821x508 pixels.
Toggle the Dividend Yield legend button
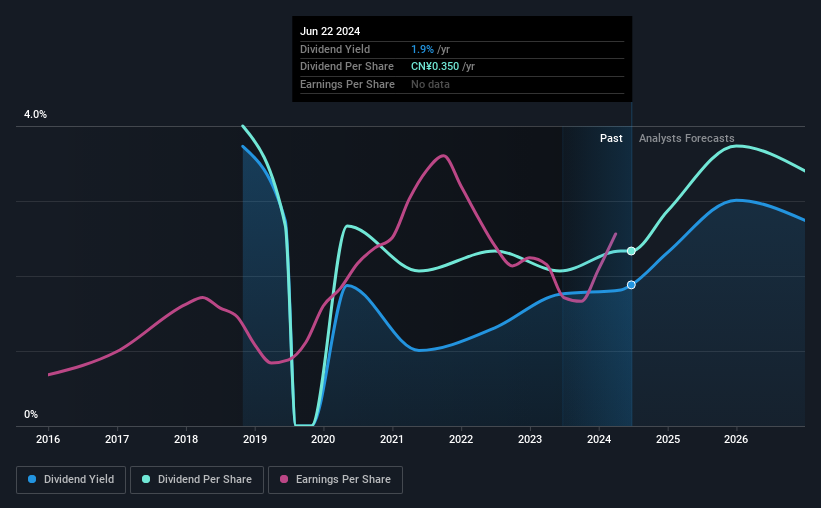pyautogui.click(x=71, y=480)
